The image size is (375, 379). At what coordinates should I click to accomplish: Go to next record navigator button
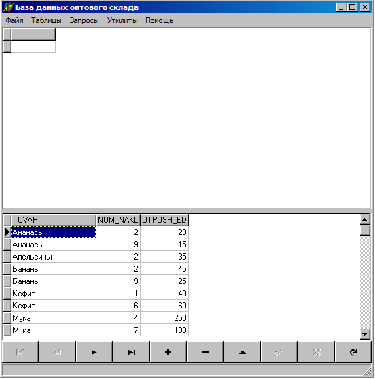[x=94, y=352]
